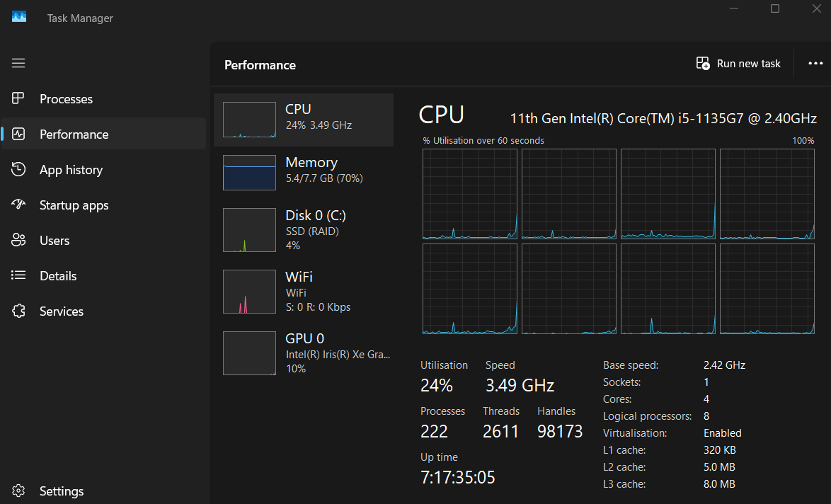Open the Services puzzle icon
831x504 pixels.
tap(18, 311)
